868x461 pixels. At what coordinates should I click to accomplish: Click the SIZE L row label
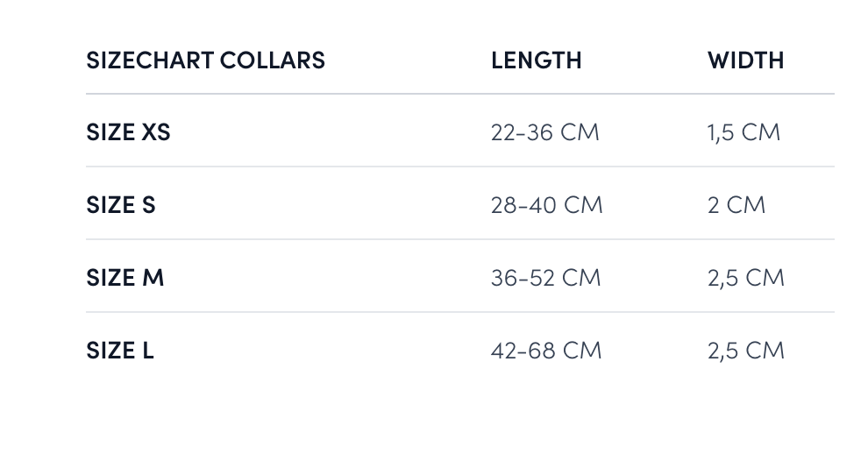120,351
